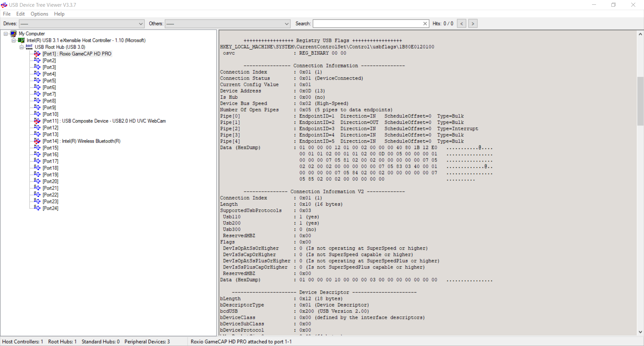Click the USB icon next to Port10
The width and height of the screenshot is (644, 346).
coord(37,114)
